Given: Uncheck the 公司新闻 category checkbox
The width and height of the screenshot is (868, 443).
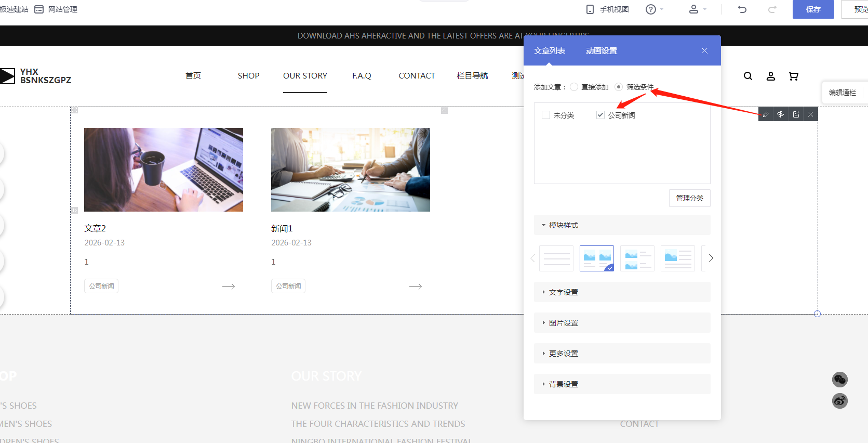Looking at the screenshot, I should pyautogui.click(x=600, y=115).
